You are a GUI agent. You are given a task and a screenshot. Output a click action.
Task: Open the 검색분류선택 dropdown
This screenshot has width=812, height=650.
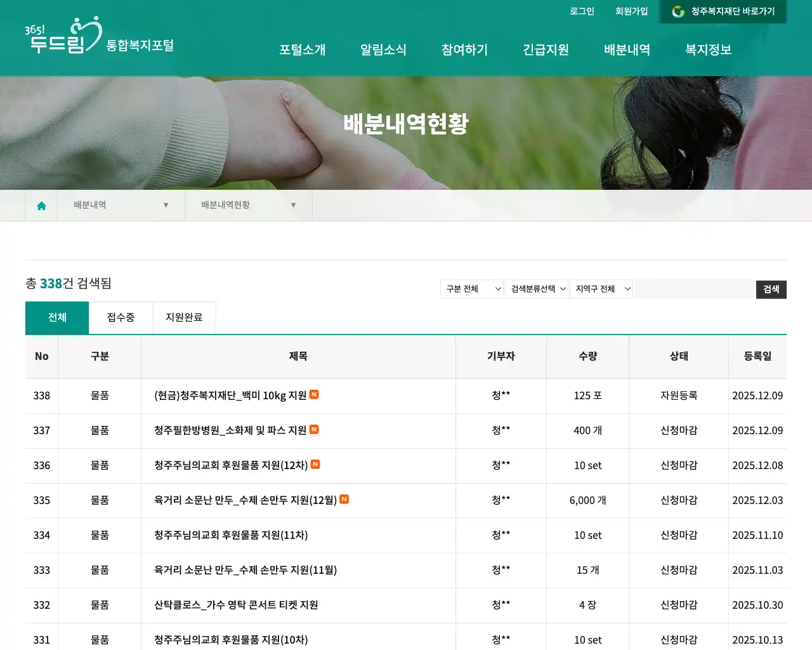point(537,288)
